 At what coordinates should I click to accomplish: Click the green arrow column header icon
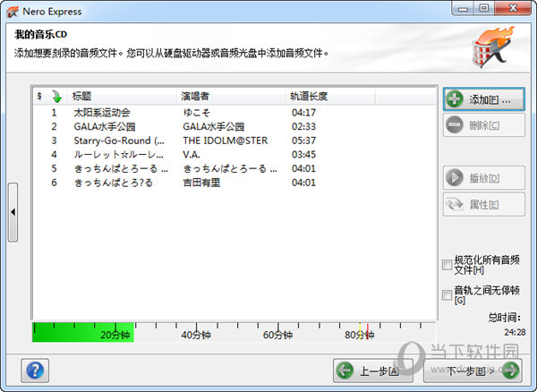[57, 97]
